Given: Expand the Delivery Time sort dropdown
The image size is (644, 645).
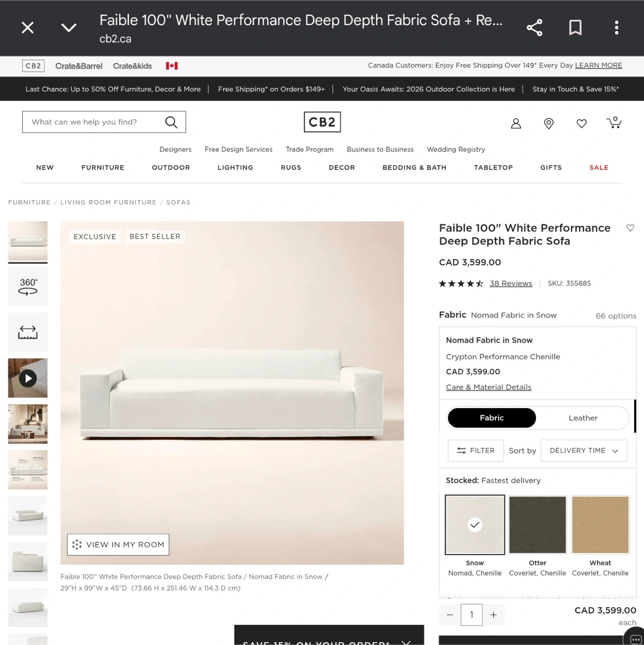Looking at the screenshot, I should click(x=584, y=451).
